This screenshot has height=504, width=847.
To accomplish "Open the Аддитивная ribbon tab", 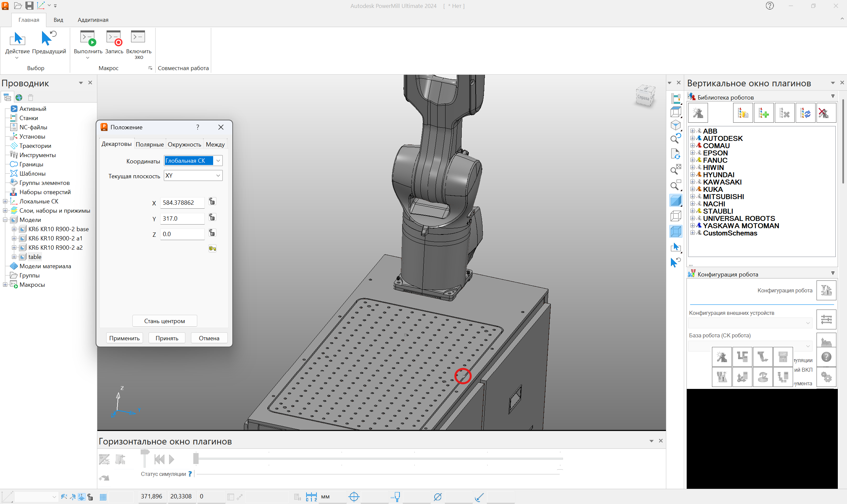I will (x=93, y=20).
